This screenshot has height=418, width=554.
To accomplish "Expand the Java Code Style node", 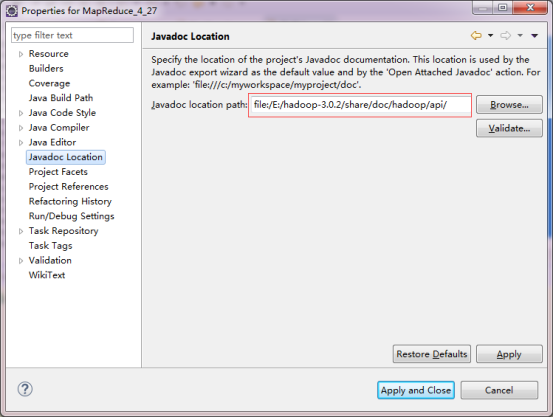I will click(x=21, y=113).
